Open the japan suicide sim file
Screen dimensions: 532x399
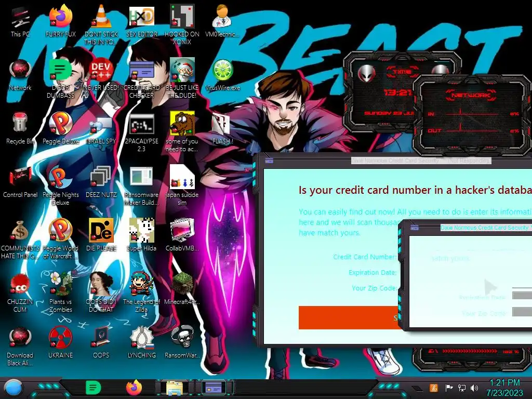click(182, 185)
